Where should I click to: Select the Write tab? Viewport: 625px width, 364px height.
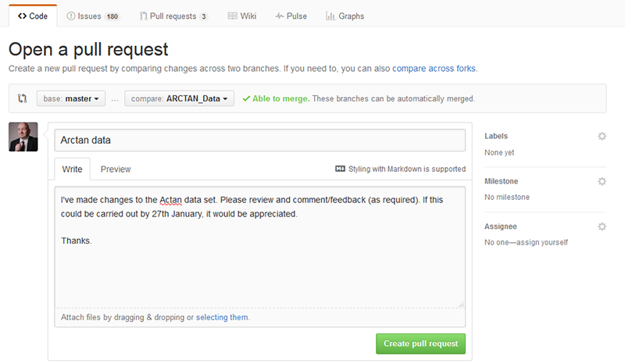coord(72,169)
